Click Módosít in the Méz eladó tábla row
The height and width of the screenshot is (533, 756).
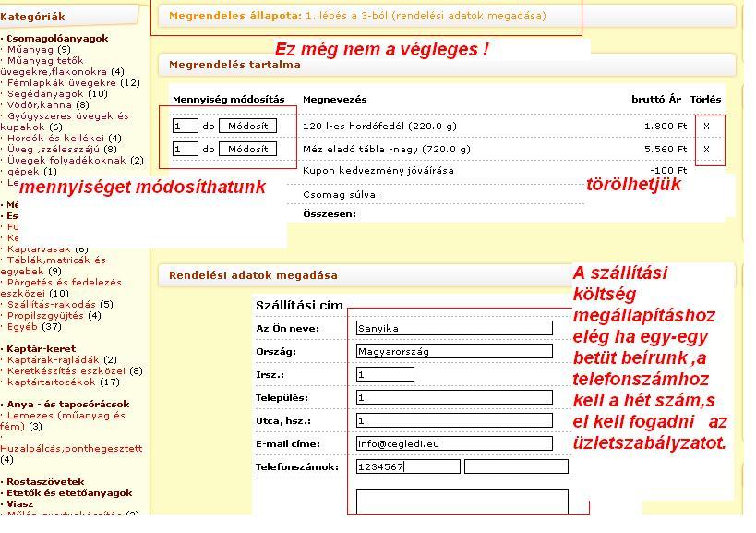[247, 149]
